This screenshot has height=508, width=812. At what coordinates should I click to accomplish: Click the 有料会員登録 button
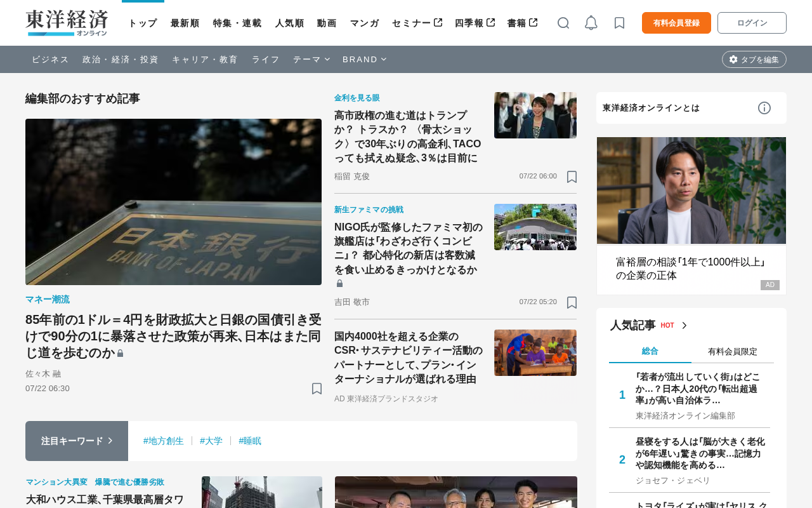(676, 23)
